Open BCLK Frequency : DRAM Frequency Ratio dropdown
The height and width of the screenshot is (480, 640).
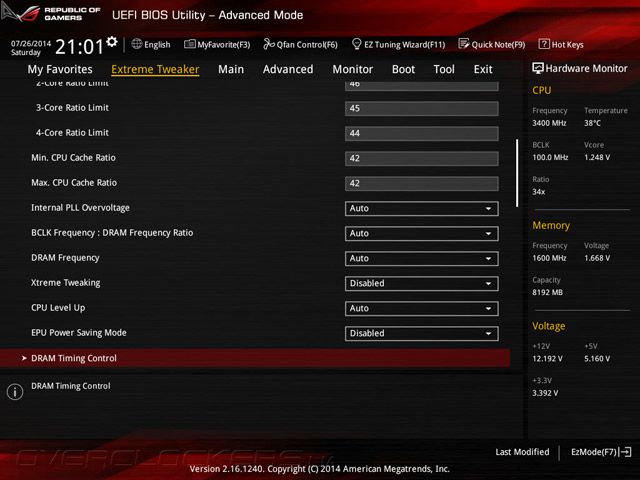pyautogui.click(x=421, y=233)
